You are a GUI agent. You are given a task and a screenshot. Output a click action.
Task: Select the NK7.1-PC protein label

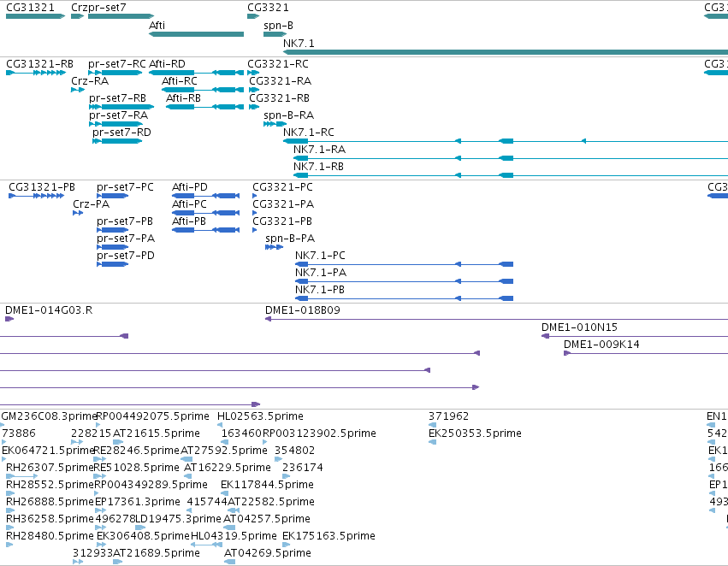(x=320, y=256)
